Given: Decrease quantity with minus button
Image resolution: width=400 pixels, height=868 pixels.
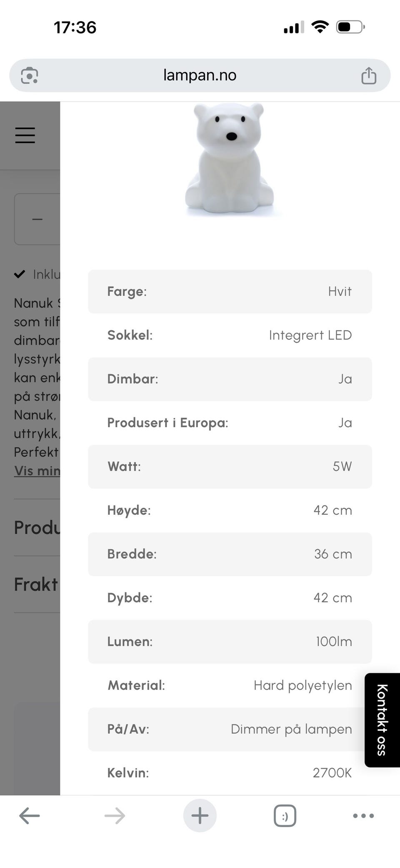Looking at the screenshot, I should [x=37, y=219].
